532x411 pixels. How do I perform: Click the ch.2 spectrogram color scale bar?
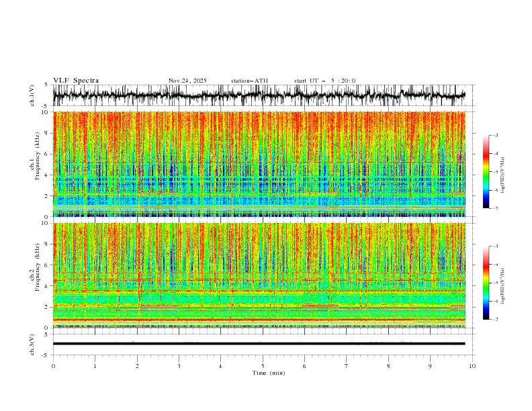point(486,283)
